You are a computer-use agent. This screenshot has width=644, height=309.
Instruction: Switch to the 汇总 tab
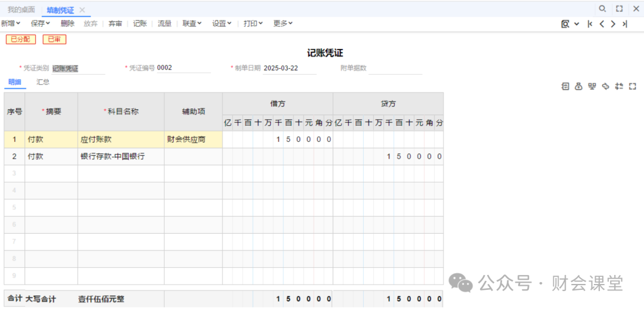pos(43,82)
